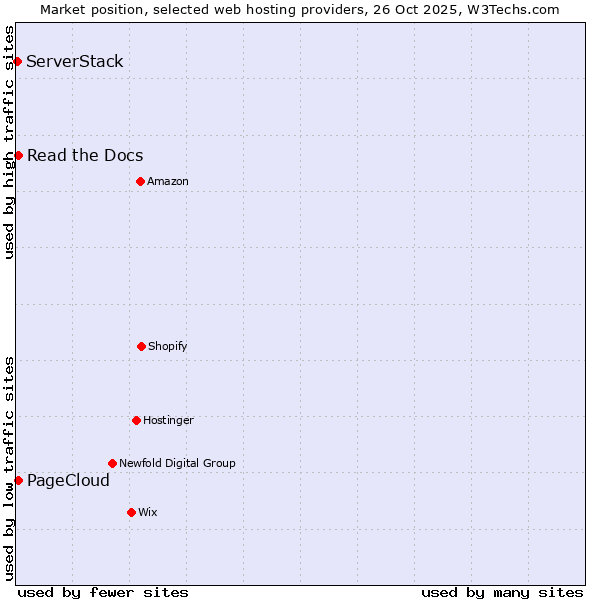Click the PageCloud text label
Screen dimensions: 600x600
(68, 480)
